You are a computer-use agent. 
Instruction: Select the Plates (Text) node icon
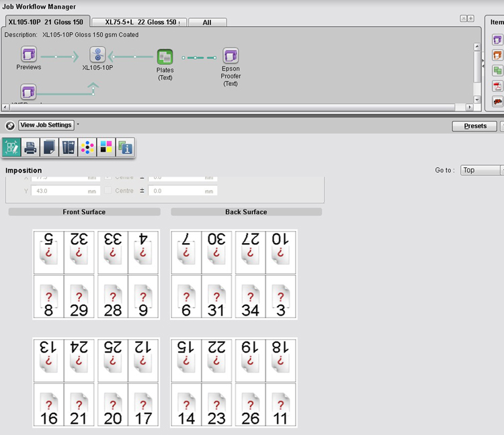(x=165, y=57)
